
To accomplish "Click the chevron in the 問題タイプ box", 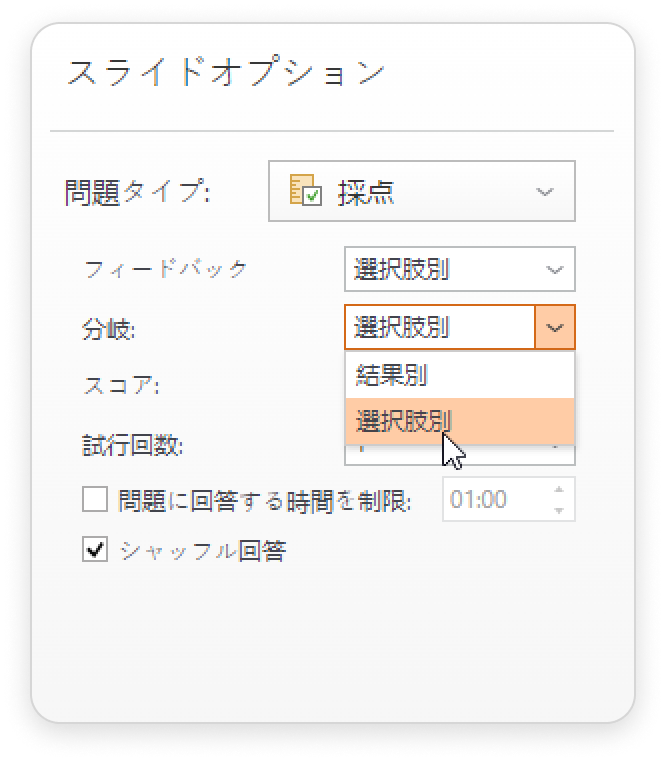I will (x=544, y=192).
